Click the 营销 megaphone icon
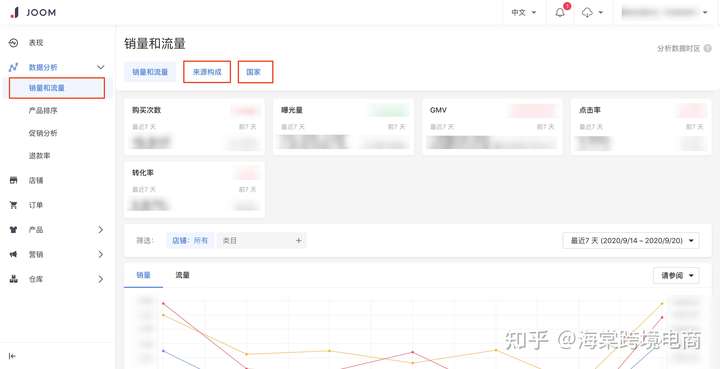This screenshot has height=369, width=720. 13,254
